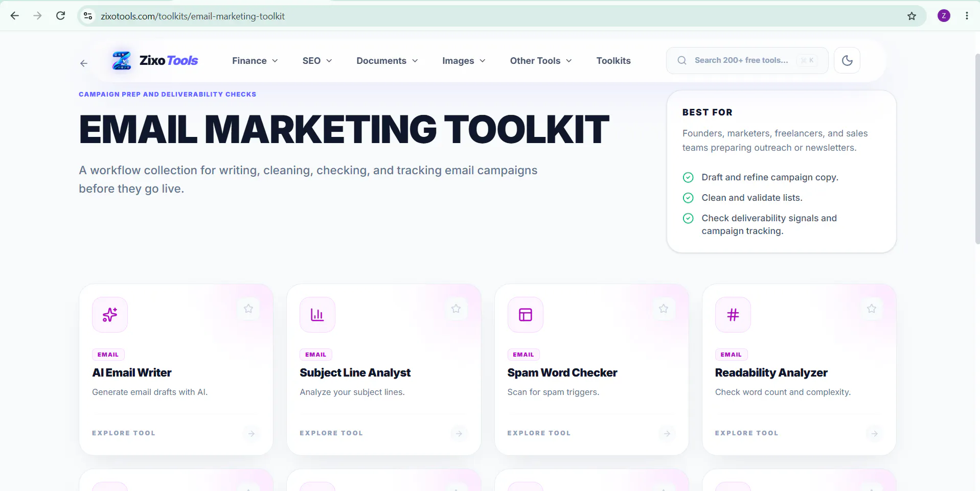The image size is (980, 491).
Task: Expand the Documents dropdown menu
Action: (387, 61)
